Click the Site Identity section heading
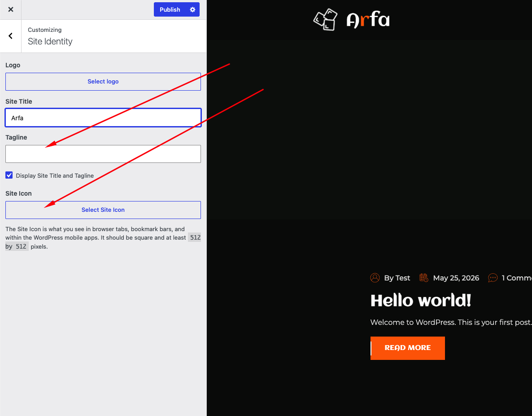 click(x=50, y=41)
